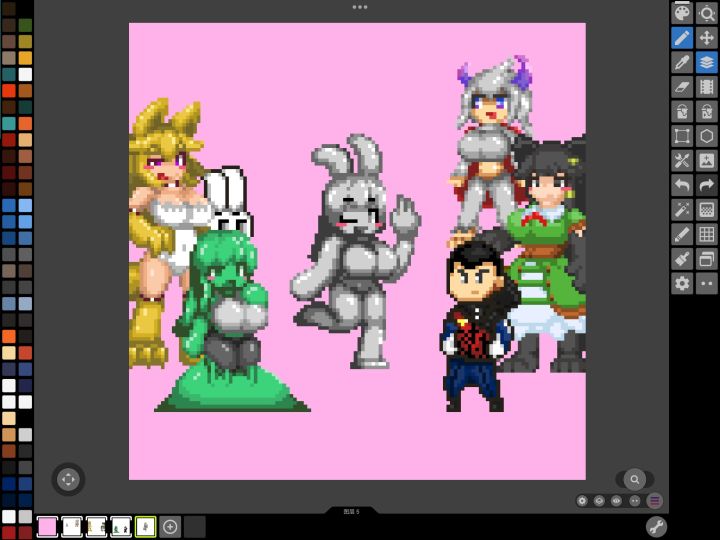Select the zoom magnifier tool in toolbar
The image size is (720, 540).
tap(706, 13)
